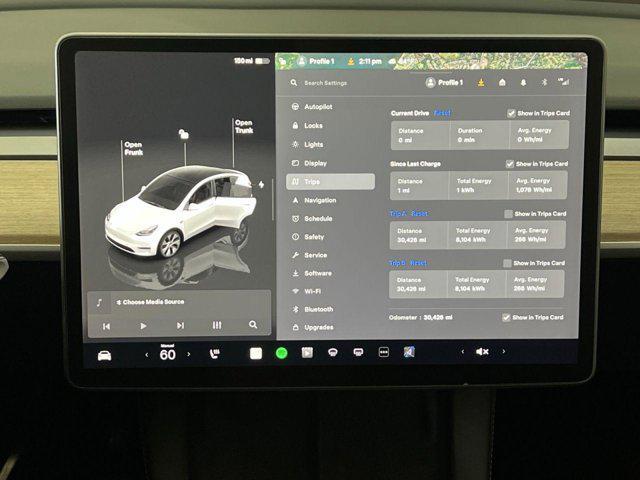Skip to previous media track
Screen dimensions: 640x480
pyautogui.click(x=106, y=326)
